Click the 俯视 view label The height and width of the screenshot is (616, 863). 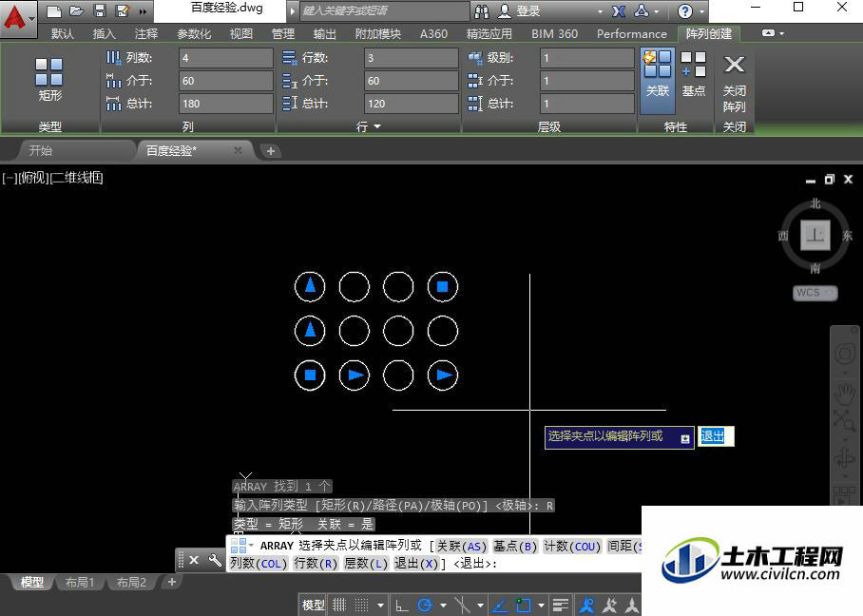click(x=33, y=178)
